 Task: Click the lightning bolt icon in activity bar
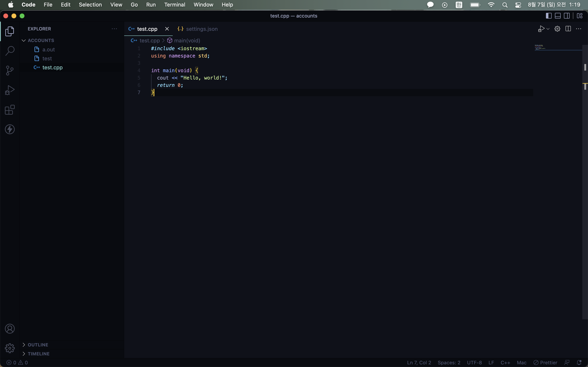coord(10,129)
